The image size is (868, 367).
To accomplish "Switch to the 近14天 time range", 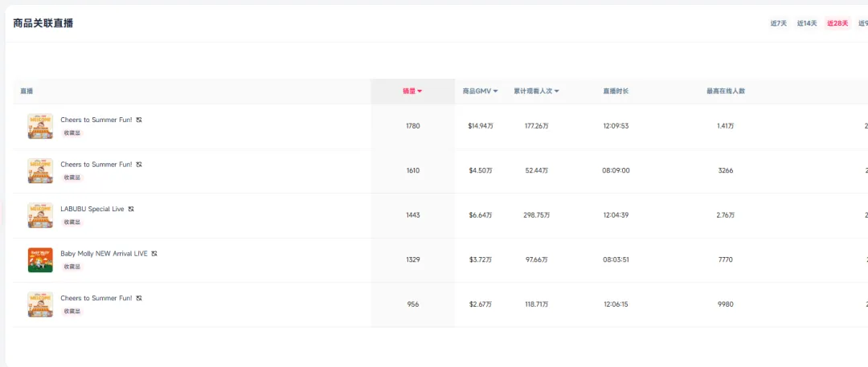I will click(x=807, y=23).
